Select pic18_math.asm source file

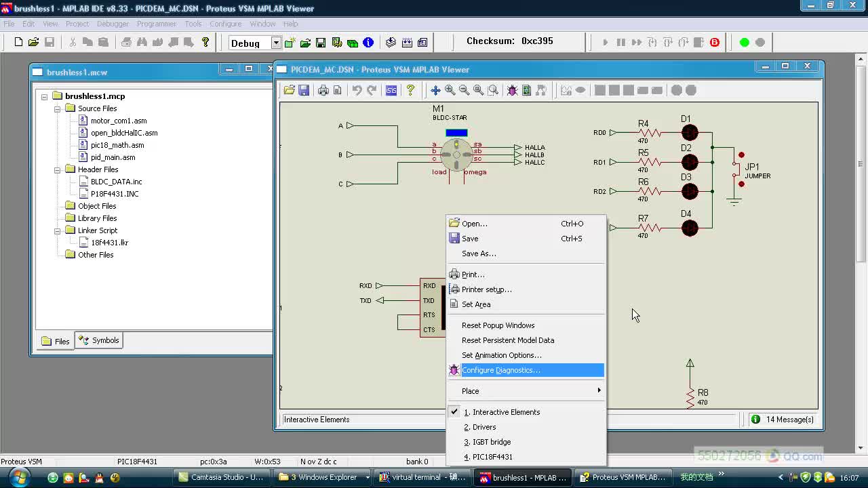tap(117, 145)
